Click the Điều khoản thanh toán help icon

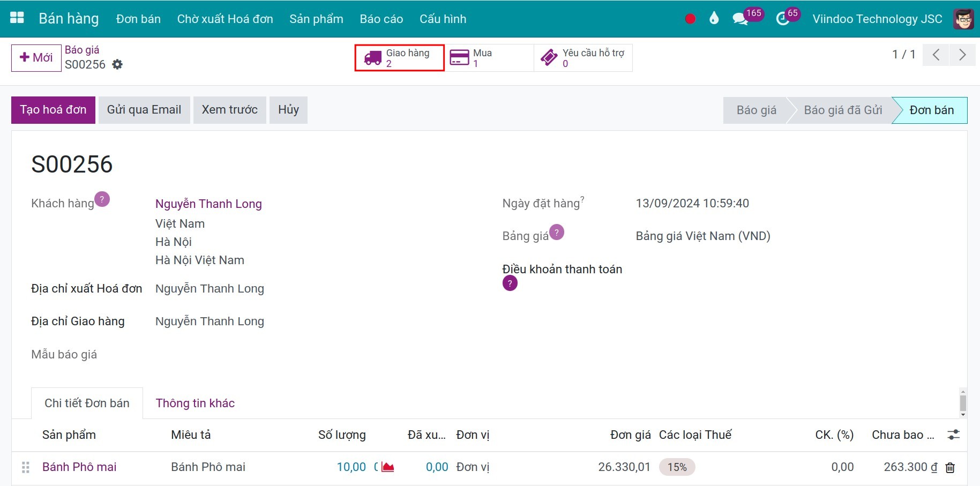tap(510, 283)
